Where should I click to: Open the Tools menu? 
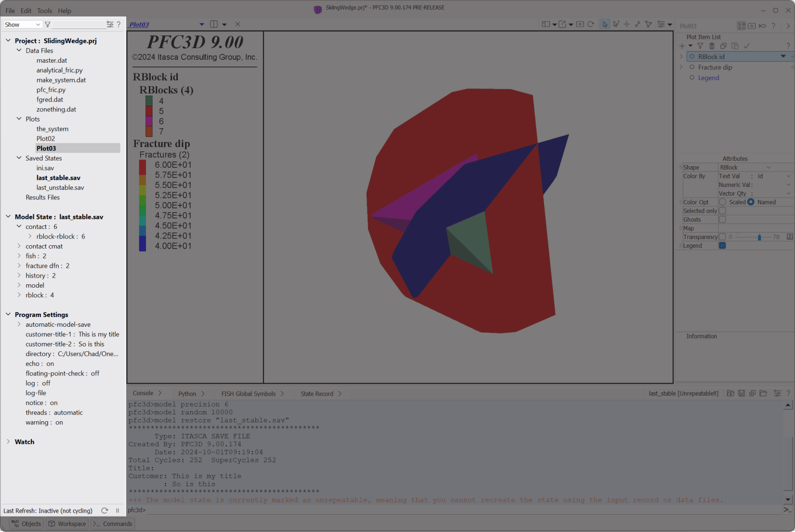(x=44, y=11)
